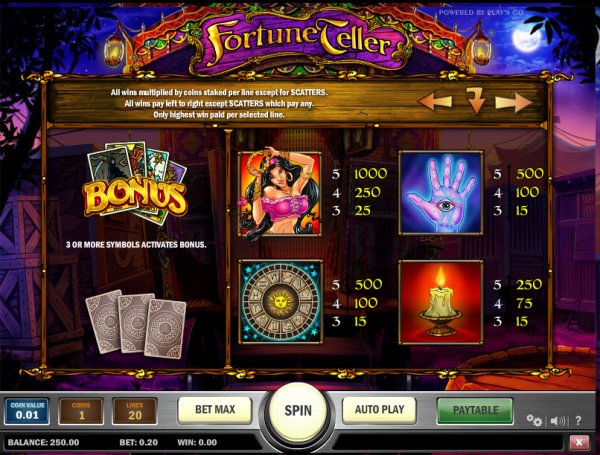Toggle the Paytable view off
600x455 pixels.
click(475, 410)
